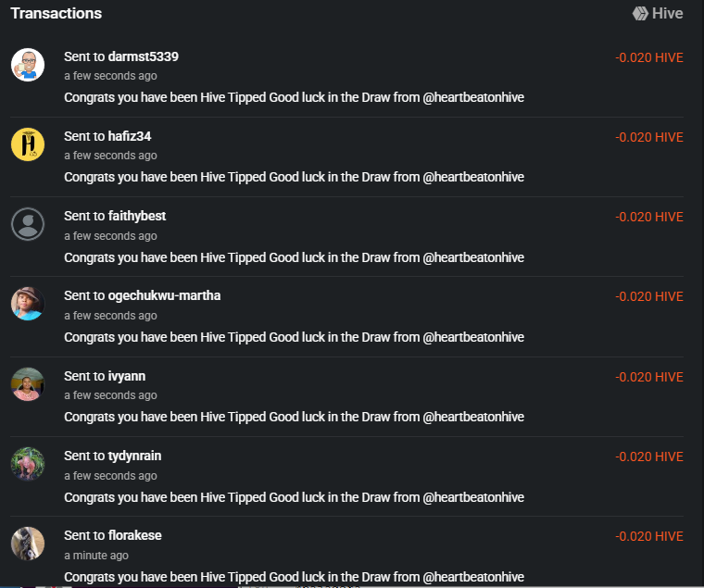Click the memo text under ivyann's transfer
Image resolution: width=704 pixels, height=588 pixels.
pos(294,417)
